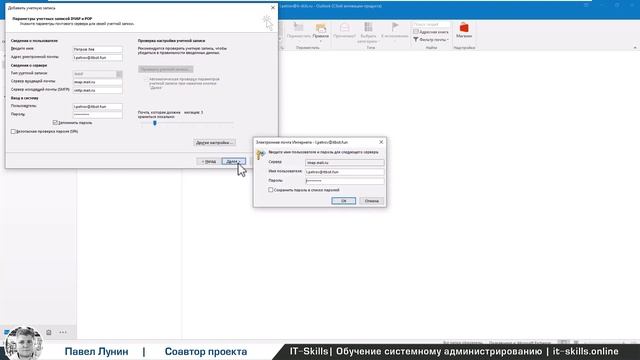The height and width of the screenshot is (360, 640).
Task: Click the outgoing SMTP server field
Action: point(98,90)
